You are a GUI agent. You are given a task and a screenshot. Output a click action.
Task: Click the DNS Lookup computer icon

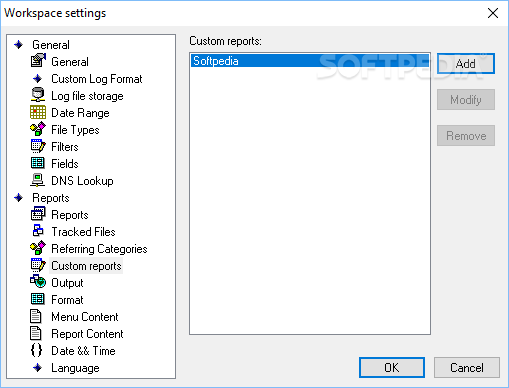[38, 180]
